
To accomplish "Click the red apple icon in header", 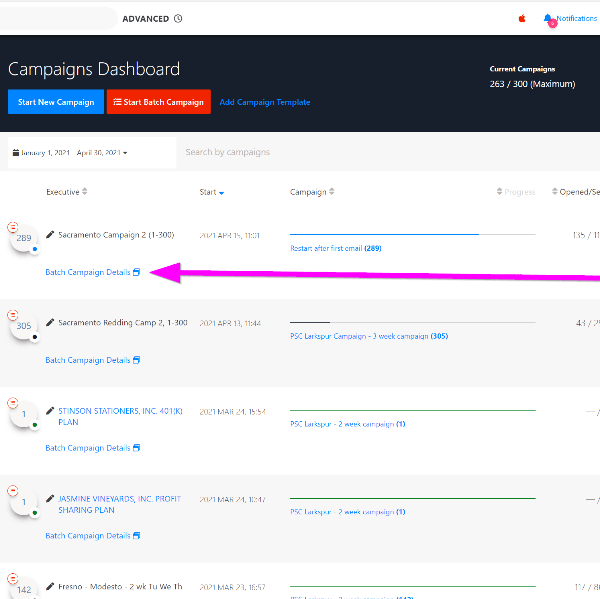I will 522,19.
